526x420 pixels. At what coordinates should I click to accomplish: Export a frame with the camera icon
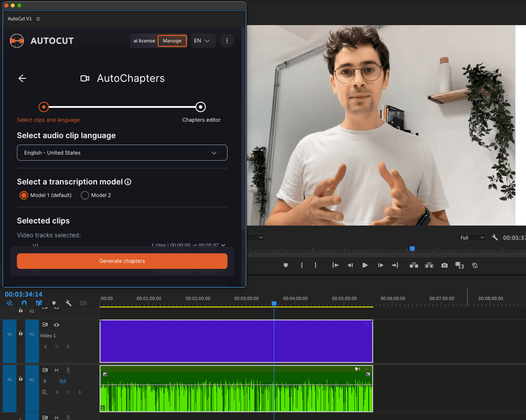[x=445, y=265]
